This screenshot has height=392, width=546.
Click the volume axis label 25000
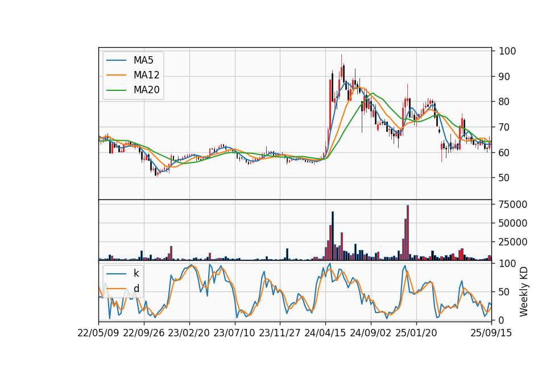click(513, 242)
